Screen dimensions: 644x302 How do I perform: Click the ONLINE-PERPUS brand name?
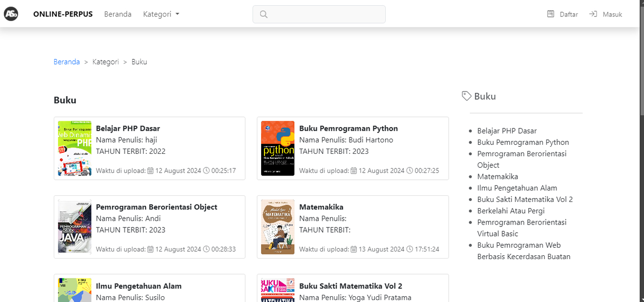63,14
